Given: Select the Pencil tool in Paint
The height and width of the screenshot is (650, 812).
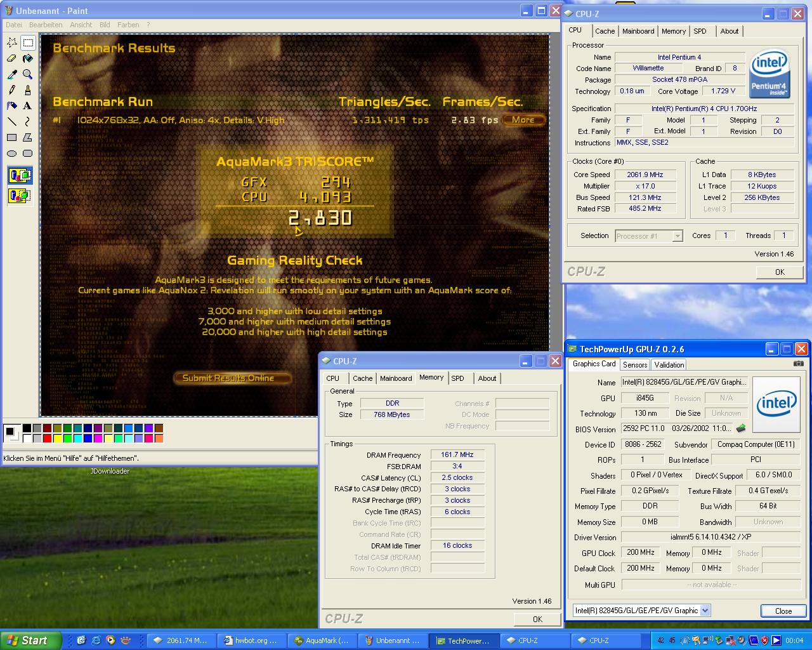Looking at the screenshot, I should click(11, 90).
